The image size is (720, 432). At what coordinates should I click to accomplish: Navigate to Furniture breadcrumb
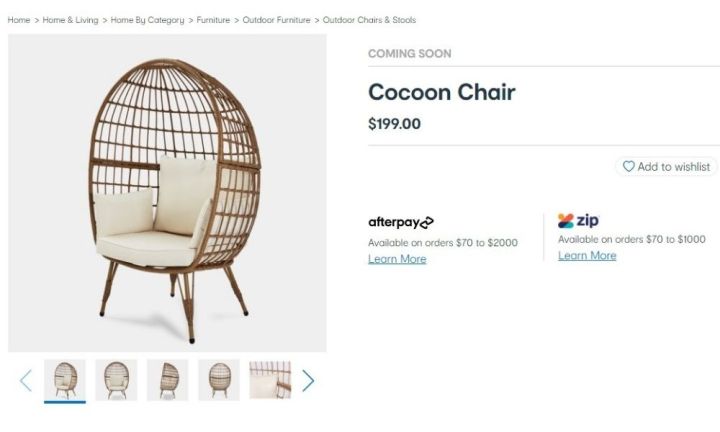[213, 20]
